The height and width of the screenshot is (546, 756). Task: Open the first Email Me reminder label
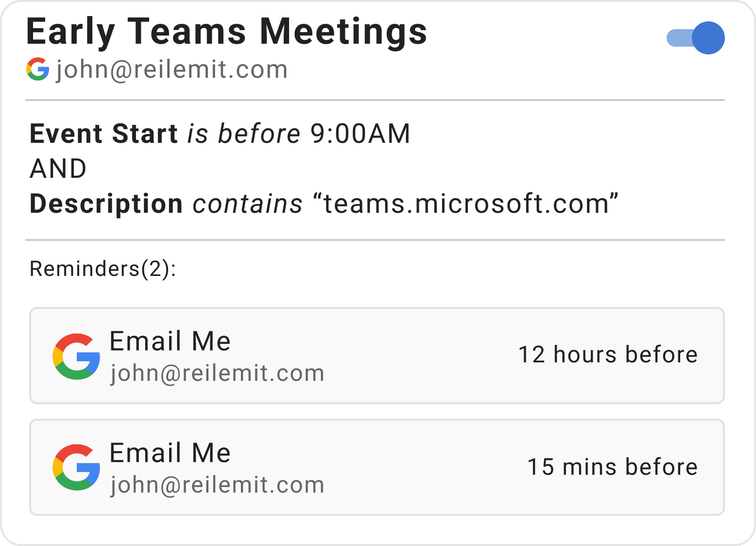[x=170, y=341]
